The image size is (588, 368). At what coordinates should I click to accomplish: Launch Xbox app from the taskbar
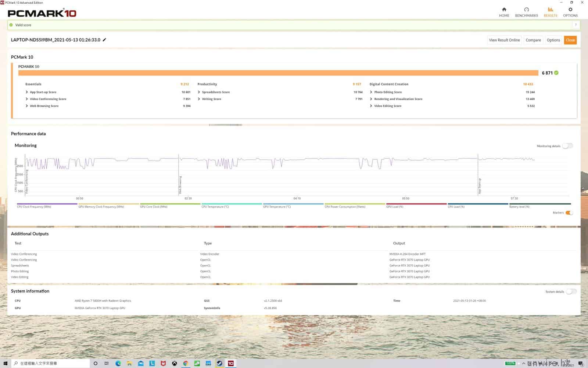tap(175, 363)
